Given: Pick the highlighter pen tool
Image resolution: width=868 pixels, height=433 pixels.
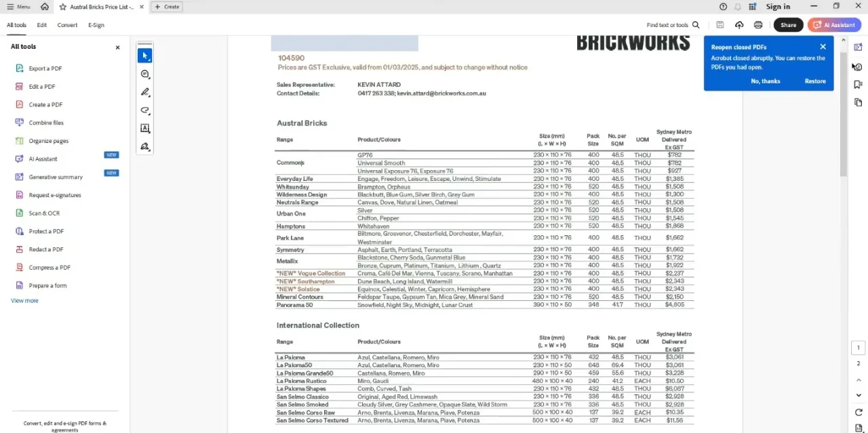Looking at the screenshot, I should 144,92.
